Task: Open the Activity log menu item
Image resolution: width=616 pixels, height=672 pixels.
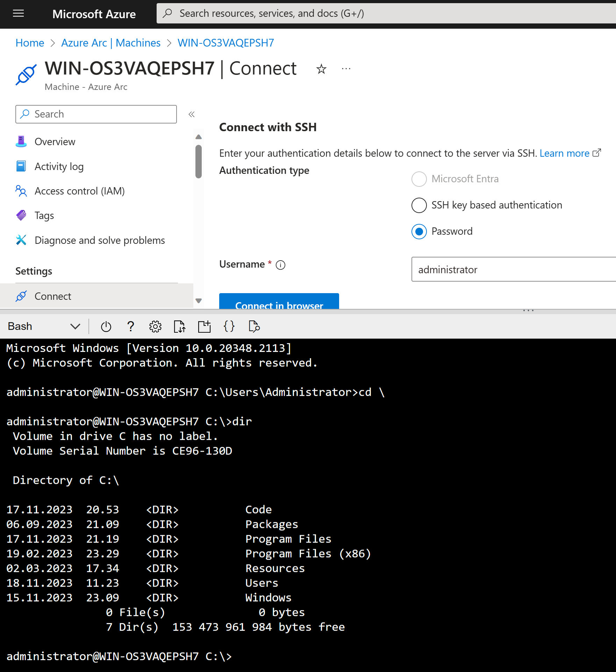Action: [x=59, y=167]
